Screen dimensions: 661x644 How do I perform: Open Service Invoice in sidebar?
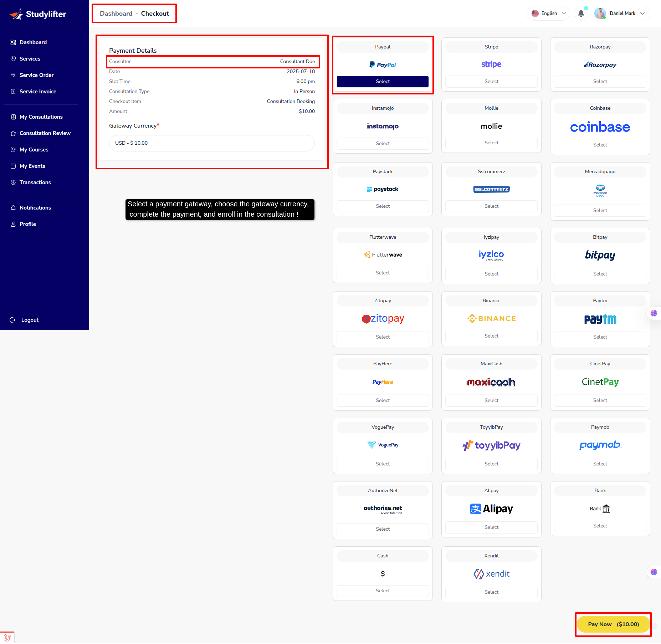[38, 92]
